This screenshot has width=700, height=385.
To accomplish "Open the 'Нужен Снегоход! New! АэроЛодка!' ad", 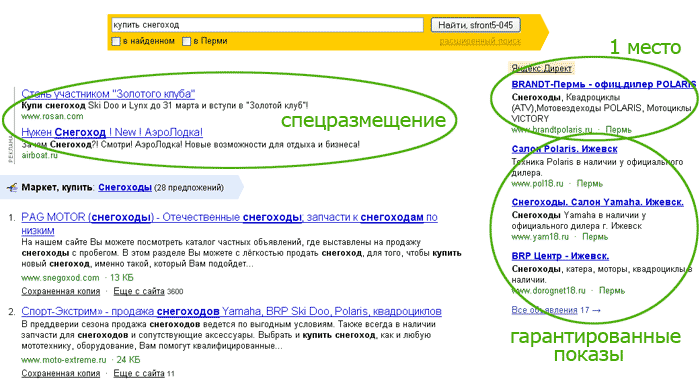I will point(112,132).
